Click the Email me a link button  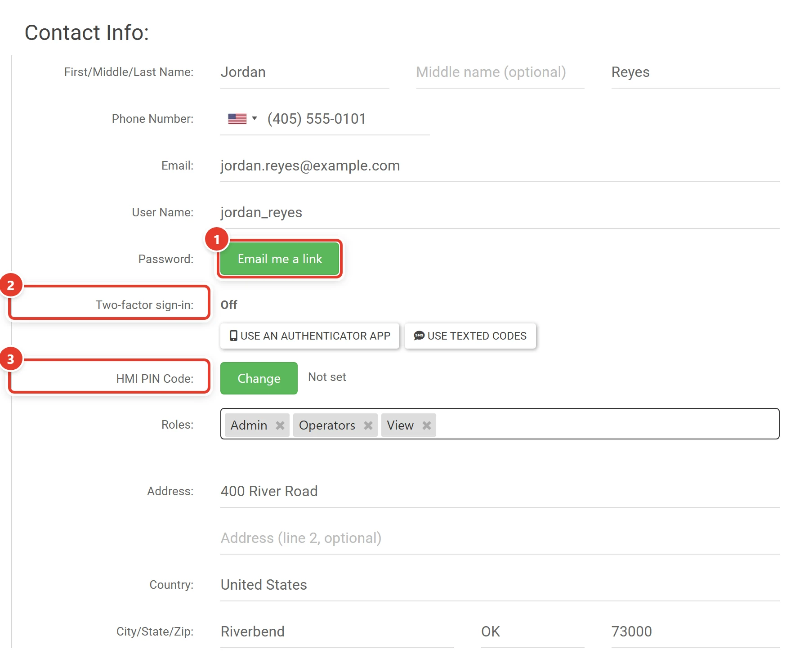[280, 259]
